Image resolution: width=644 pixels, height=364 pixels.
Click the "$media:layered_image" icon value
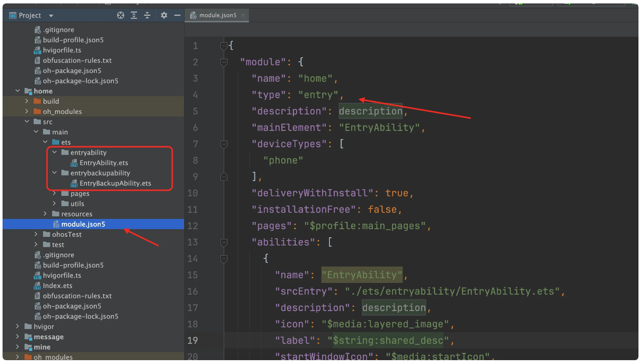tap(385, 324)
